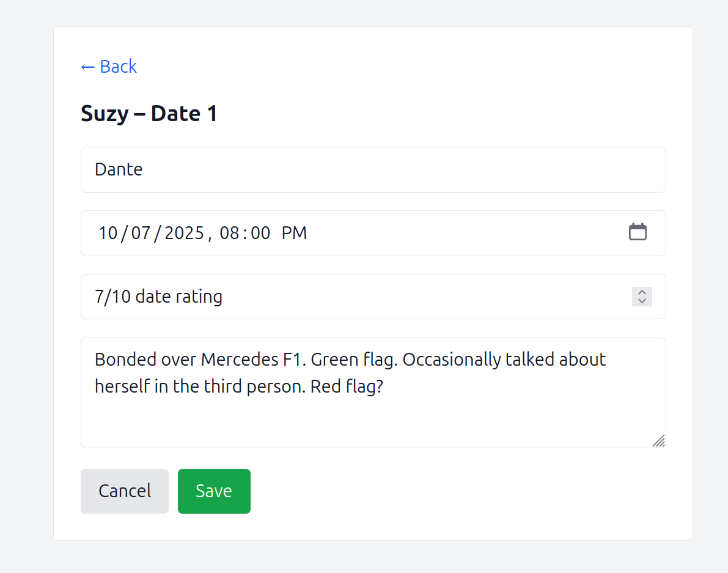Open the calendar date picker
The image size is (728, 573).
[638, 232]
